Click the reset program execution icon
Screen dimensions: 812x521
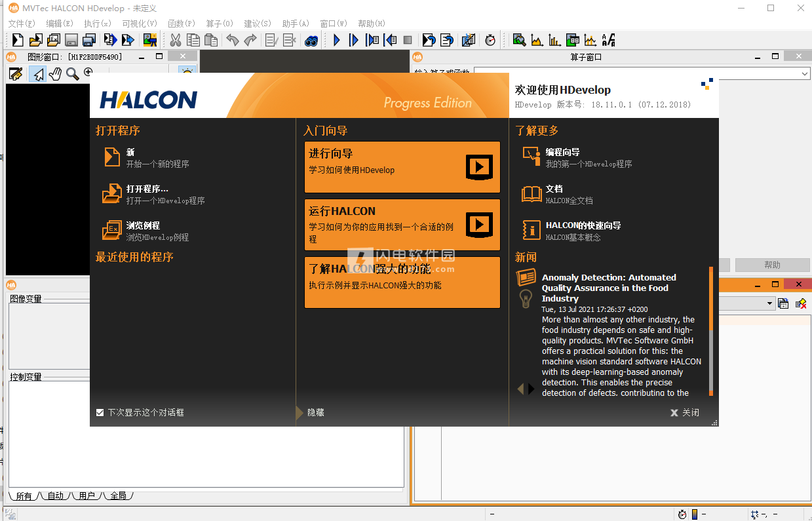click(x=429, y=40)
